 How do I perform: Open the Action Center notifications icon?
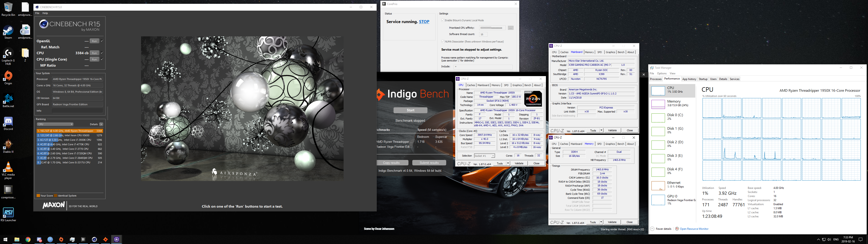pyautogui.click(x=860, y=240)
